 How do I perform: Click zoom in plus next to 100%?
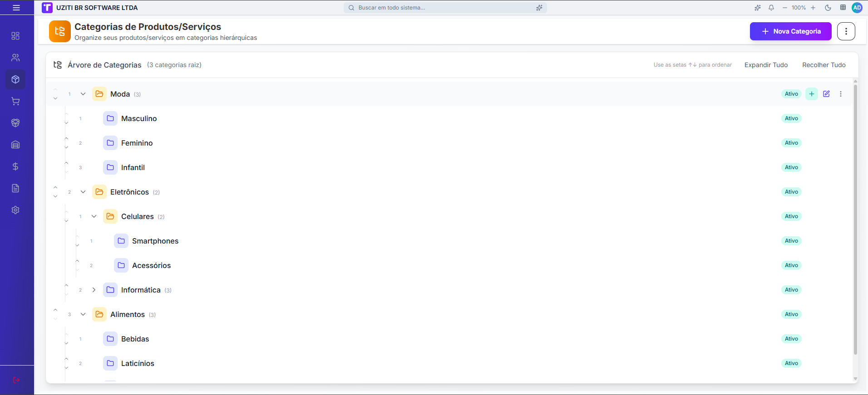click(813, 8)
